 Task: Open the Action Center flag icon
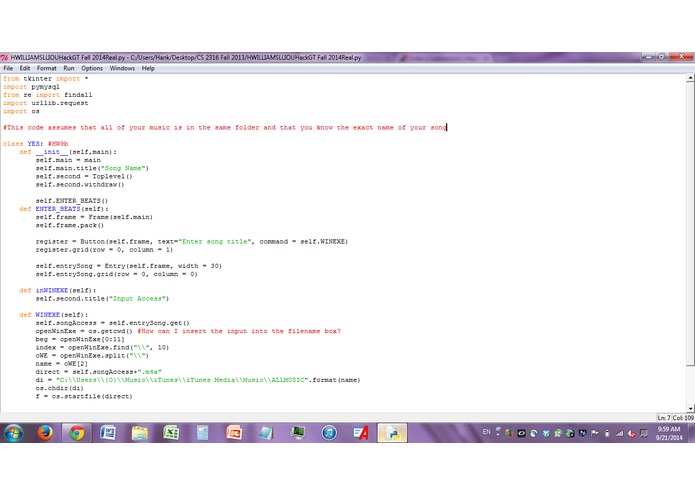(595, 433)
